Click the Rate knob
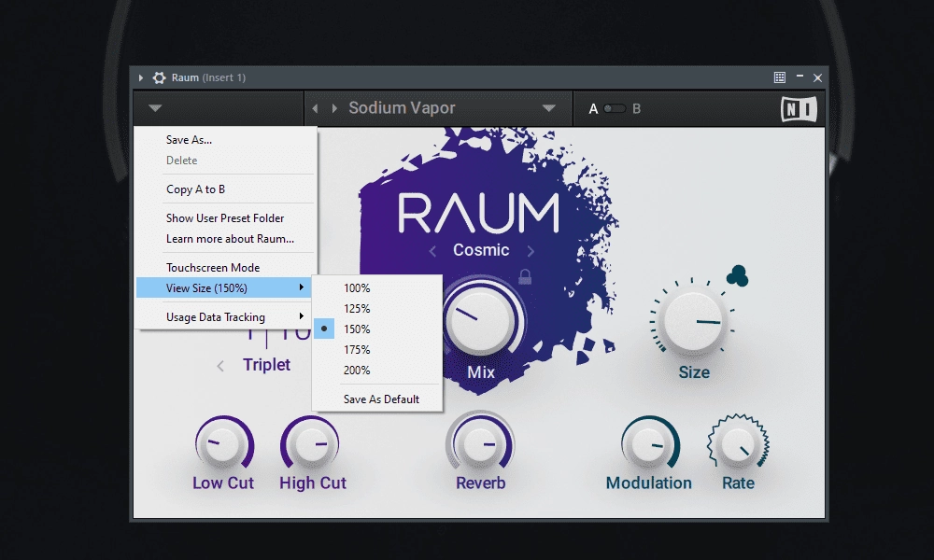The image size is (934, 560). click(738, 444)
